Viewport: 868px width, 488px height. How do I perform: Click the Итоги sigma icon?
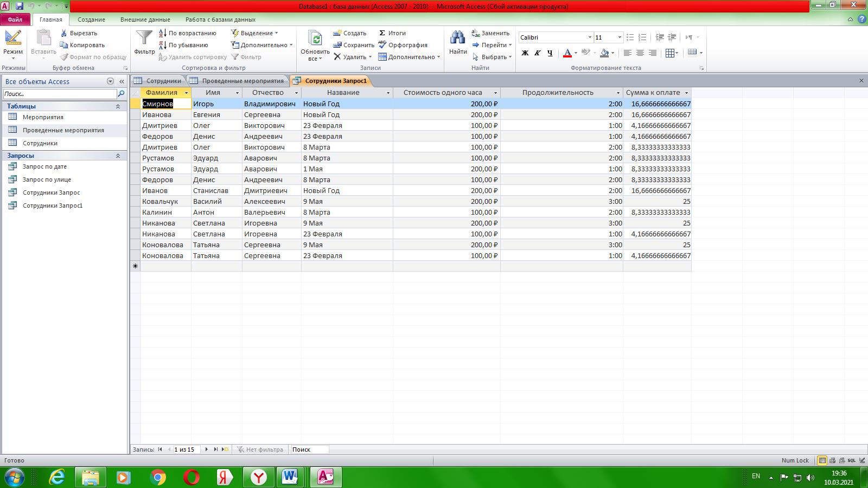pos(382,33)
